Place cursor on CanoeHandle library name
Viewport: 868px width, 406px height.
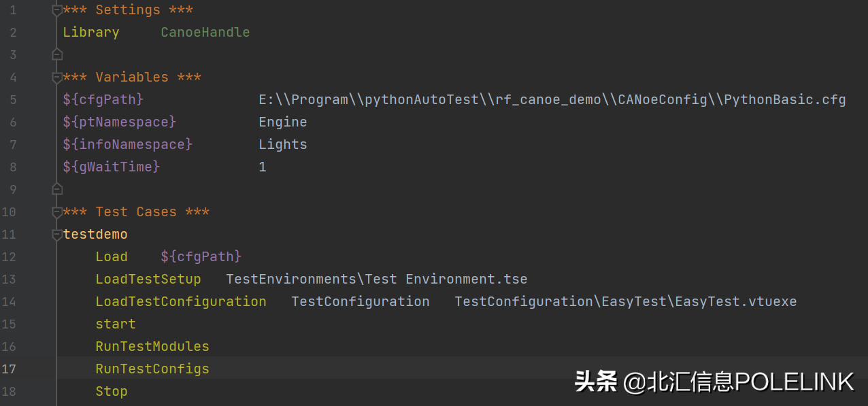(205, 33)
